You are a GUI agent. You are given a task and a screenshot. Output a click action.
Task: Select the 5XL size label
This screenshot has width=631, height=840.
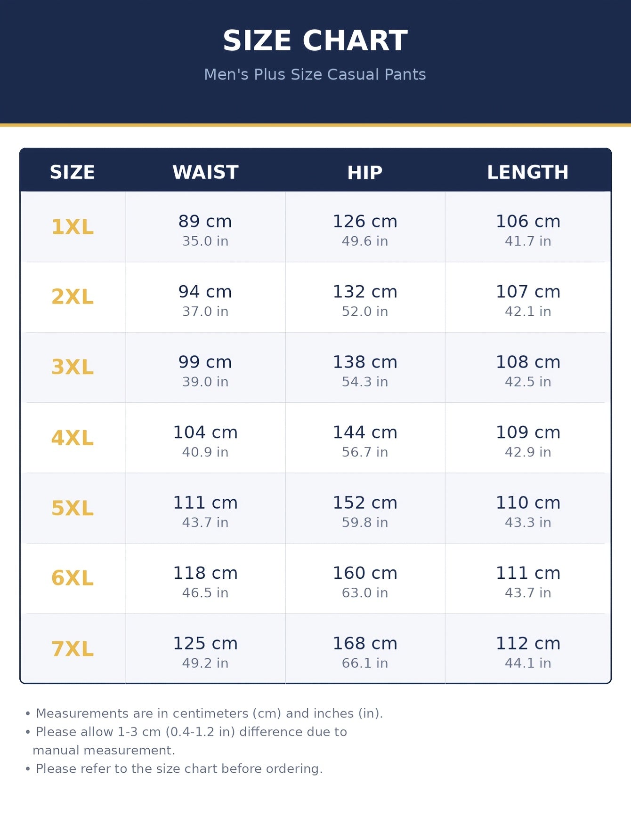click(x=73, y=508)
